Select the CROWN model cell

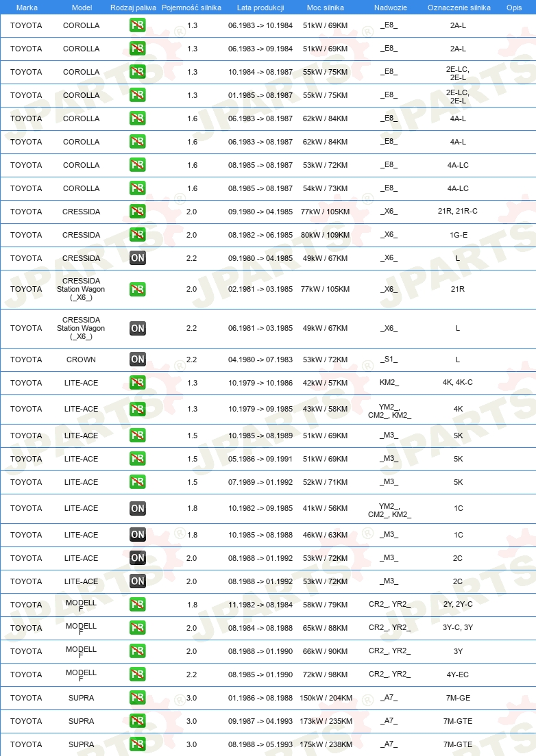(x=81, y=360)
